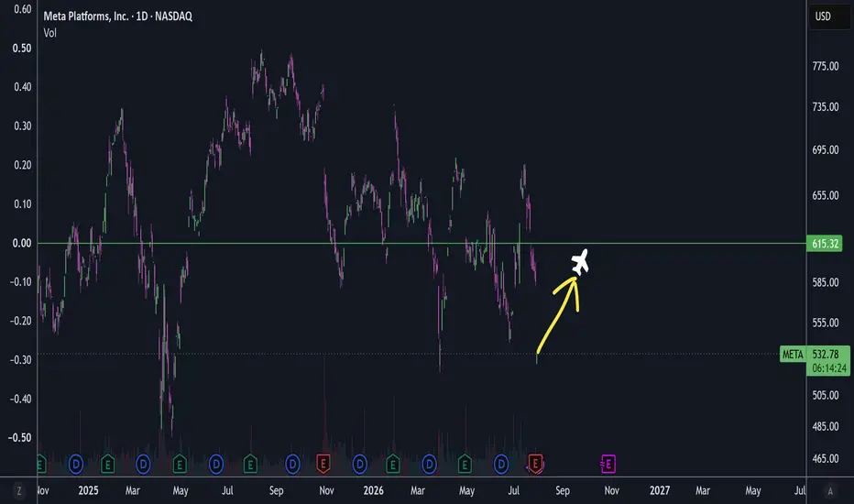The height and width of the screenshot is (504, 854).
Task: Select the white airplane icon on chart
Action: coord(580,263)
